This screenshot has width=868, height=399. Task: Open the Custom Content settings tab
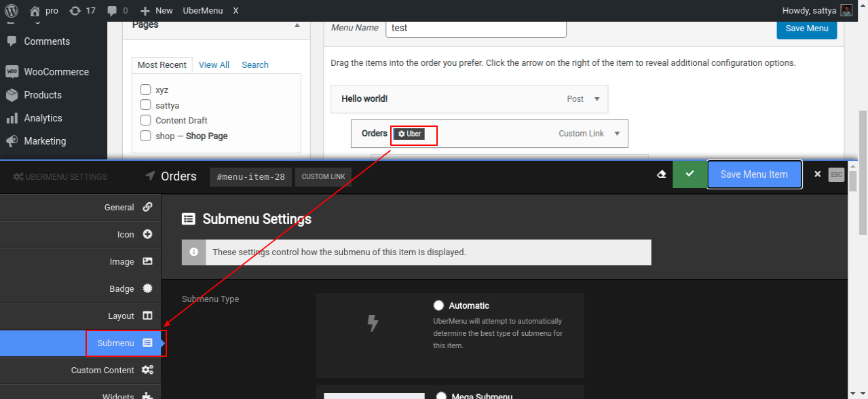[x=80, y=370]
